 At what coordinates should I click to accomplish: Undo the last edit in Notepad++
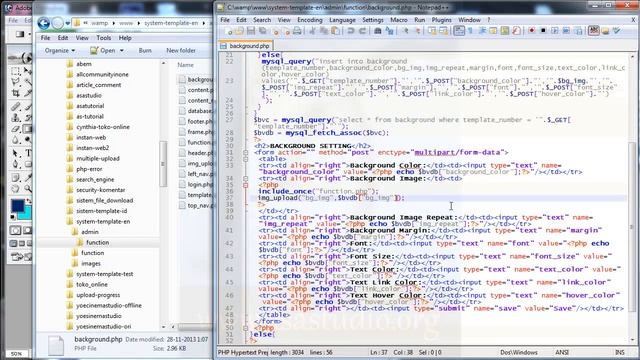pyautogui.click(x=351, y=31)
